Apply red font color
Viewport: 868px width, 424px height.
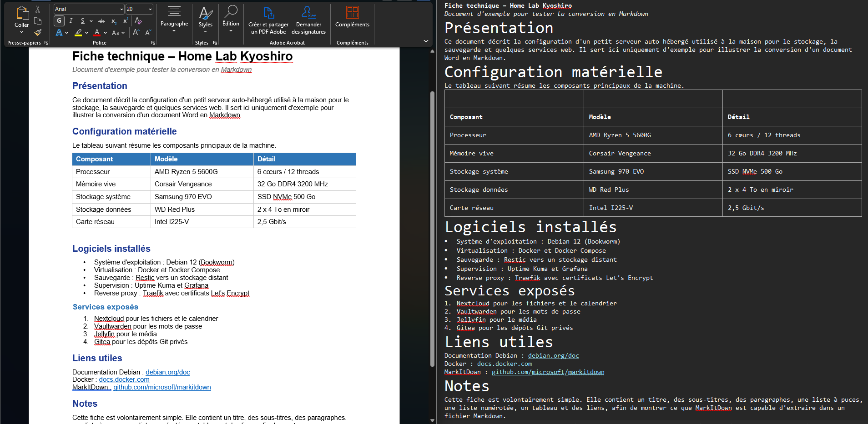tap(97, 33)
